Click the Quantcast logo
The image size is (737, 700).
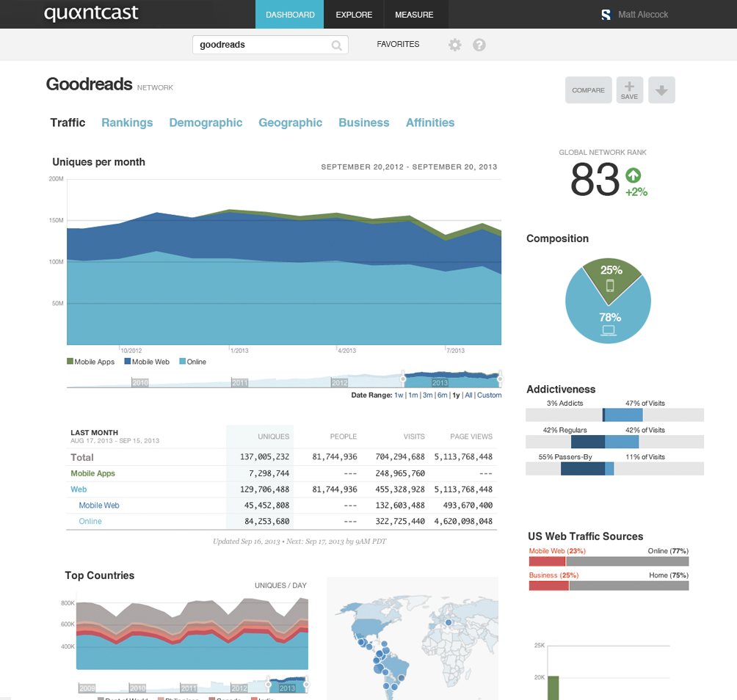[x=91, y=13]
